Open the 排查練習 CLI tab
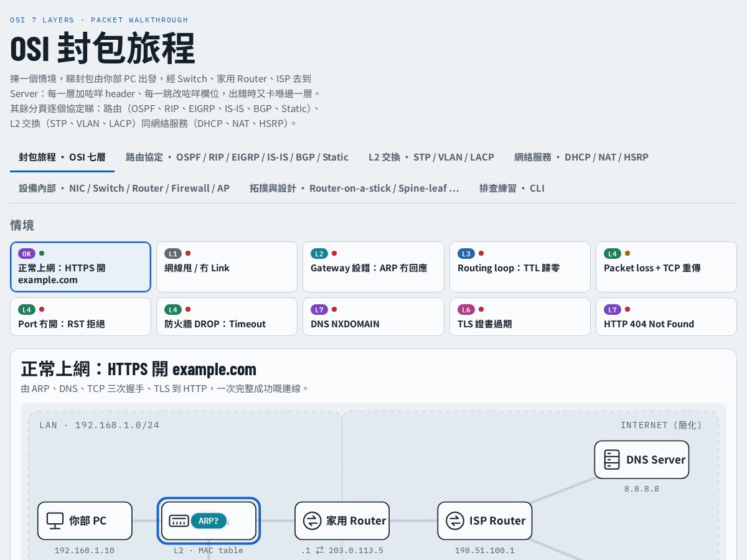This screenshot has width=747, height=560. (x=512, y=188)
